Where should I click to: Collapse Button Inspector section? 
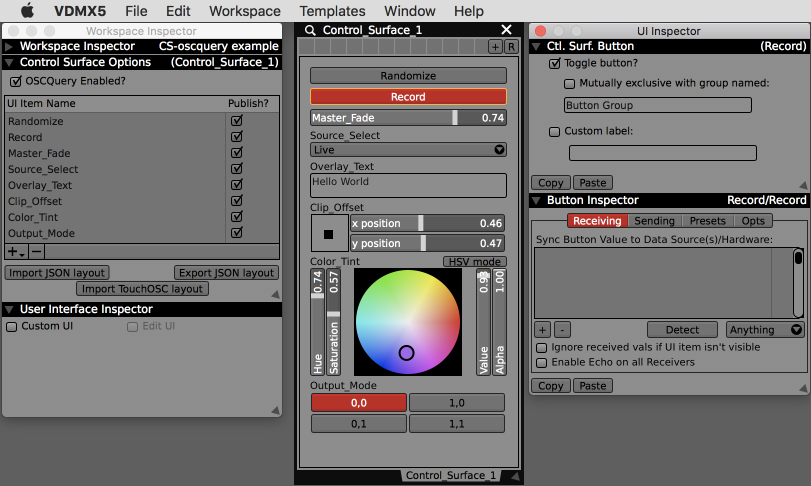pyautogui.click(x=536, y=201)
